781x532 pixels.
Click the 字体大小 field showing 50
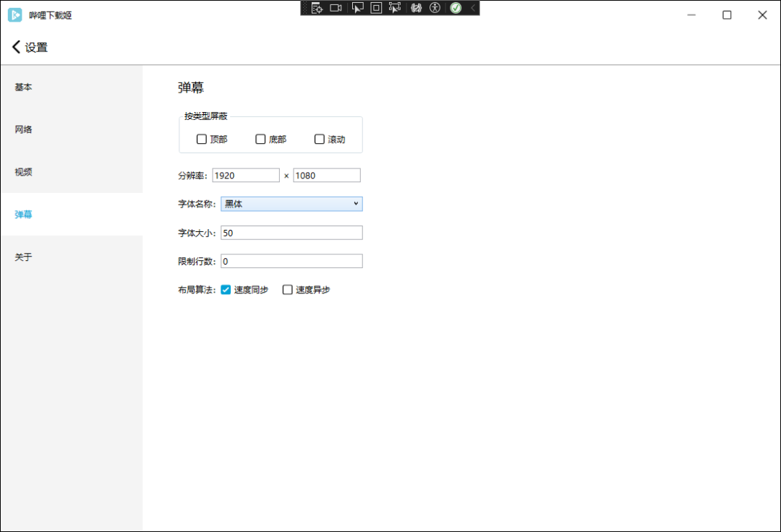pyautogui.click(x=291, y=233)
